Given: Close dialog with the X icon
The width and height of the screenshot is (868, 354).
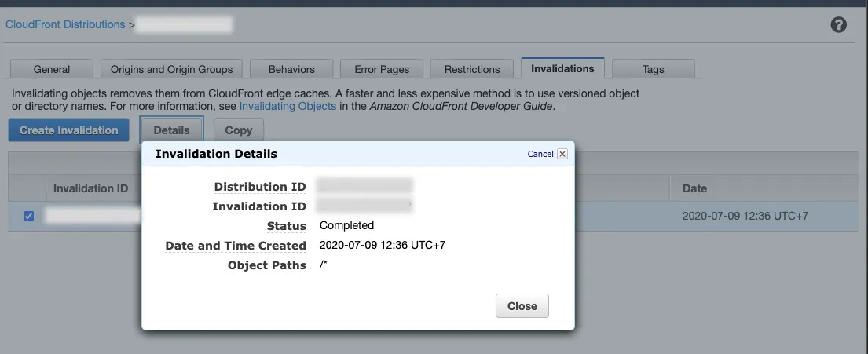Looking at the screenshot, I should [x=562, y=154].
